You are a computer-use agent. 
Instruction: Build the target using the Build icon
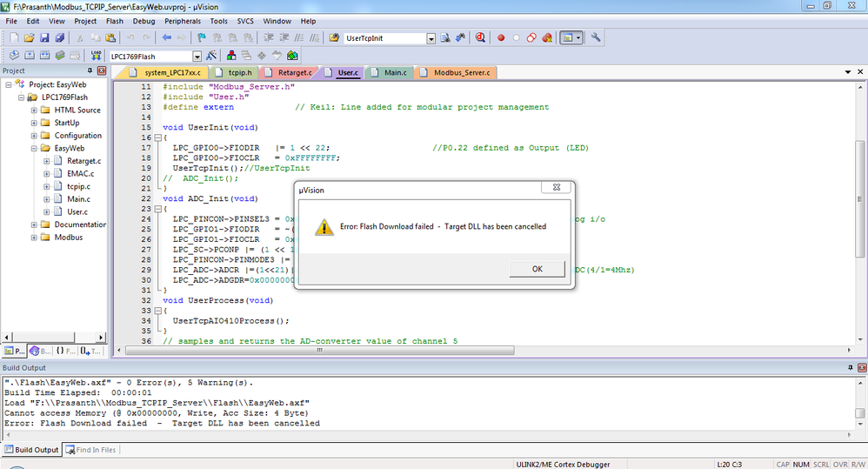pyautogui.click(x=30, y=56)
